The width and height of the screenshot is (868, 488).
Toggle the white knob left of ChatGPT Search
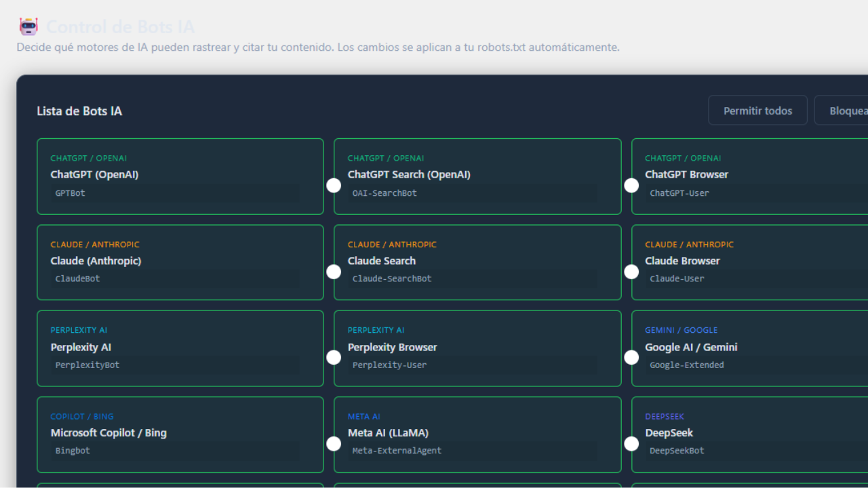coord(334,186)
